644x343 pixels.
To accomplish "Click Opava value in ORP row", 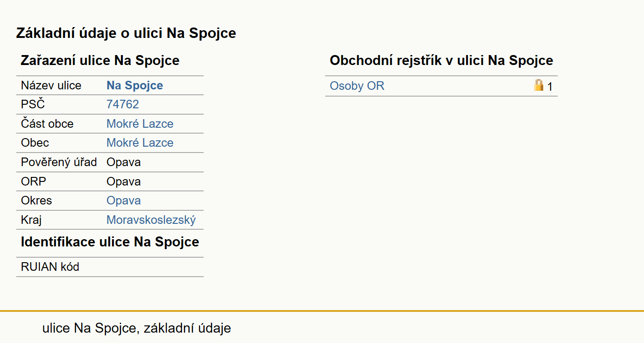I will tap(124, 182).
